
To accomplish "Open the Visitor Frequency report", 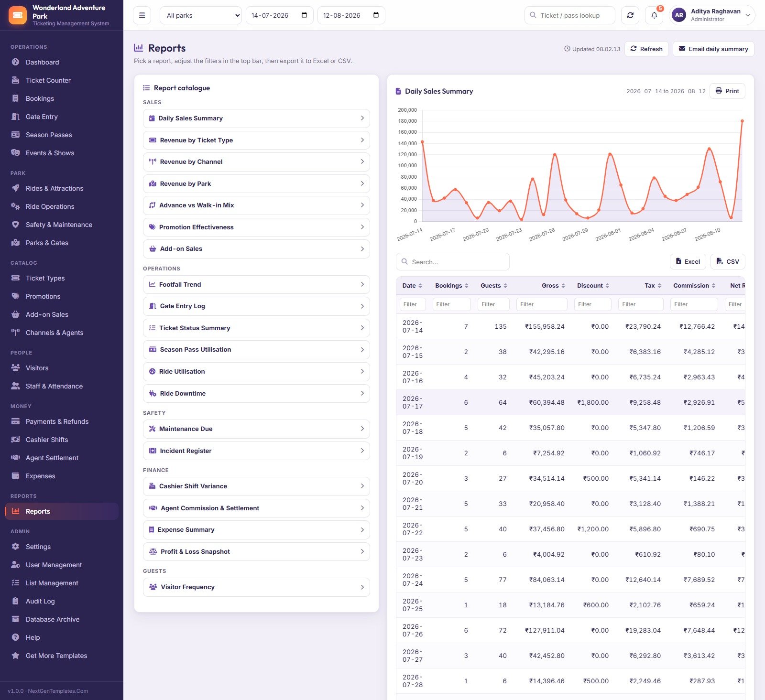I will click(x=256, y=587).
